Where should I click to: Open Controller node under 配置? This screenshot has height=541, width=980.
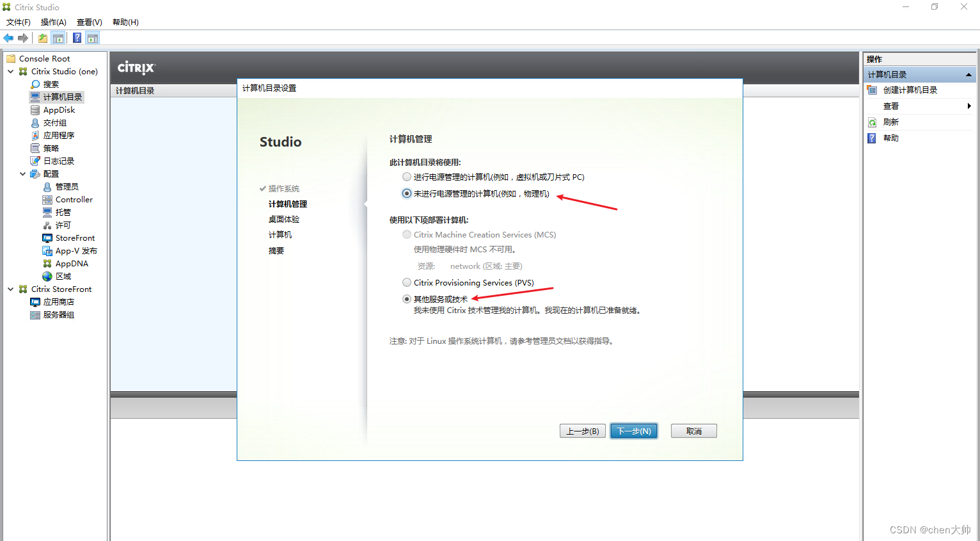click(74, 199)
